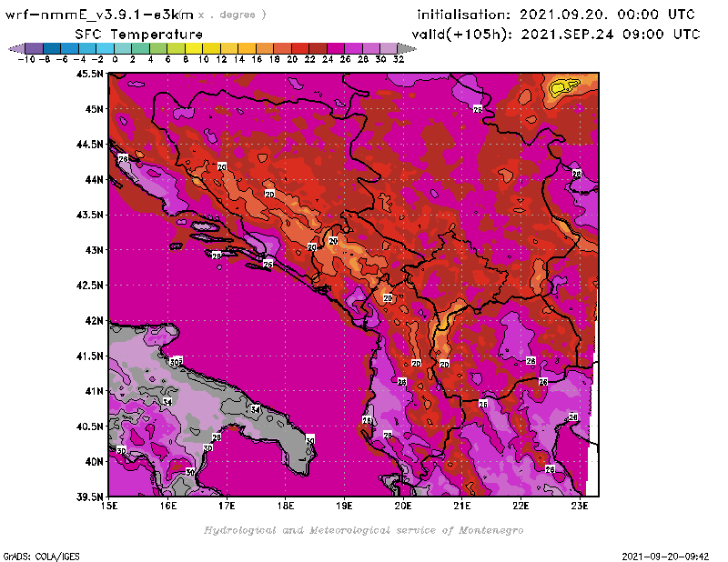
Task: Click the 2021-09-20-09:42 timestamp
Action: click(665, 557)
